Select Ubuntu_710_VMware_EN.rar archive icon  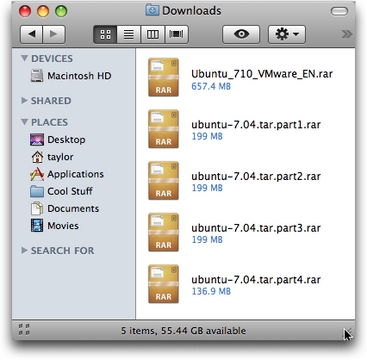[163, 77]
